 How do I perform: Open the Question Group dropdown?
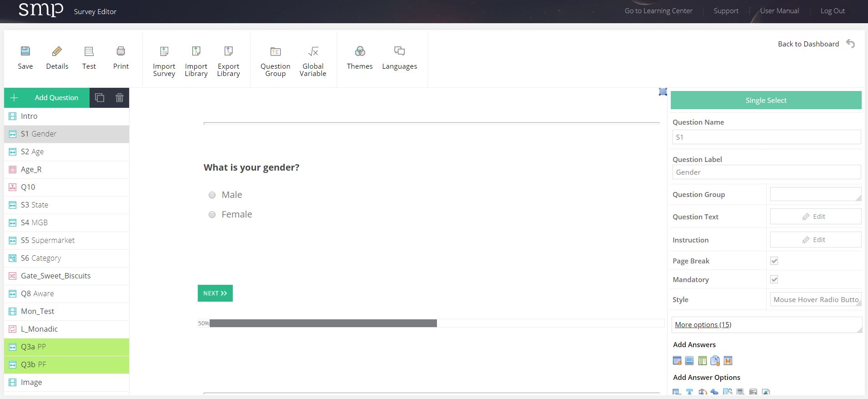[815, 194]
